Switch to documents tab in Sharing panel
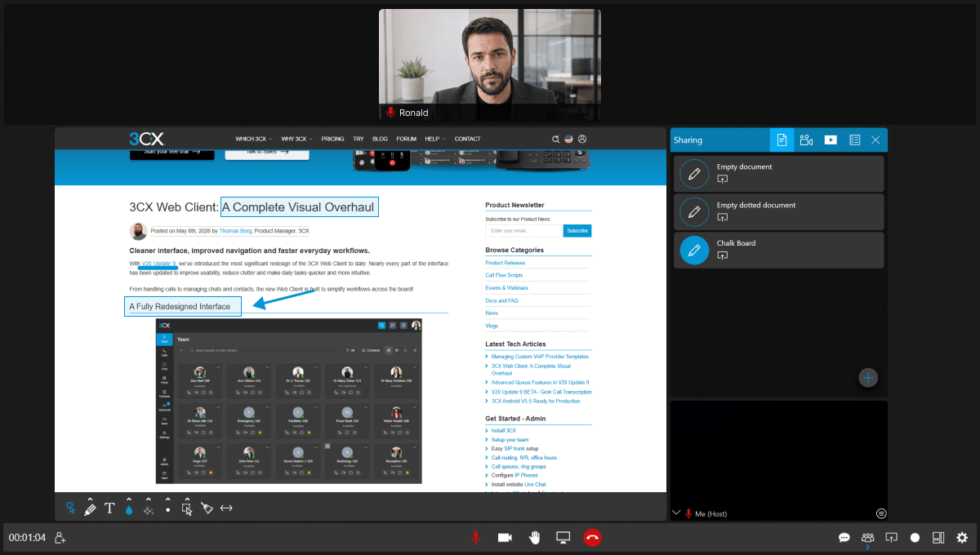The width and height of the screenshot is (980, 555). [x=782, y=140]
